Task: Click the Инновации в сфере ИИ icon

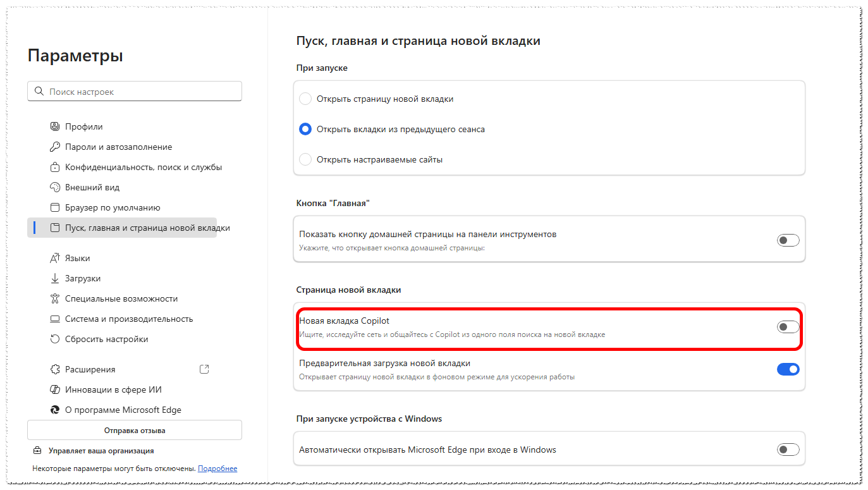Action: pos(54,389)
